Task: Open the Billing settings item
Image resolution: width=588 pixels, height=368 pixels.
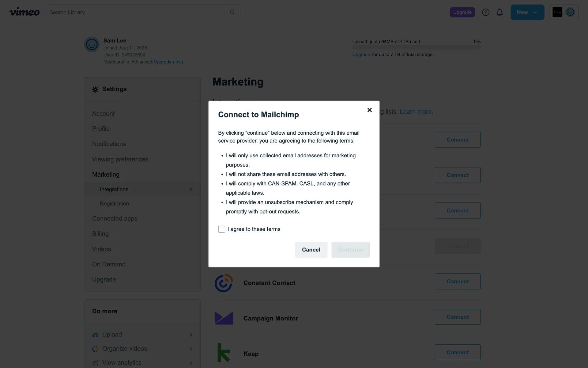Action: coord(100,234)
